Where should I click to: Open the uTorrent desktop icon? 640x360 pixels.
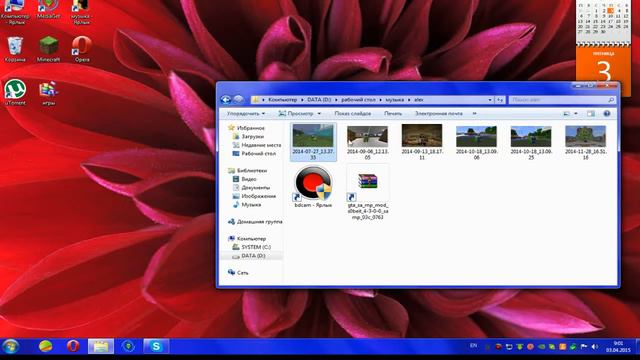pos(15,93)
